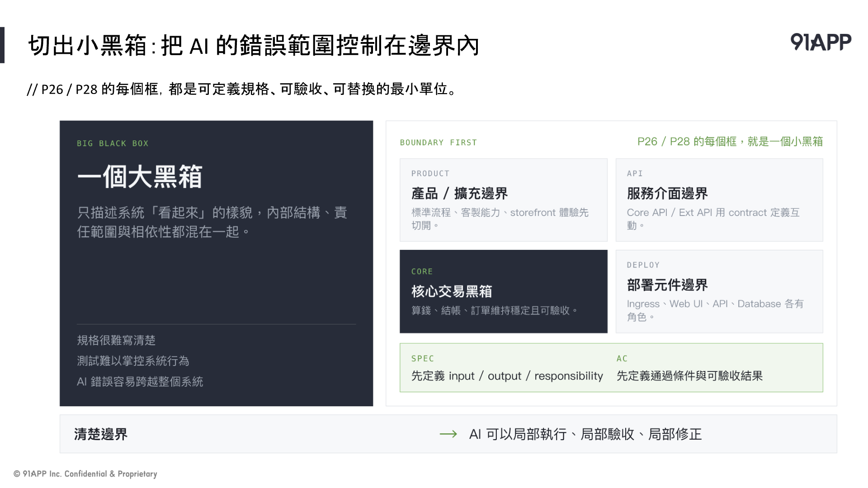Click the BOUNDARY FIRST label
Image resolution: width=868 pixels, height=488 pixels.
[439, 142]
